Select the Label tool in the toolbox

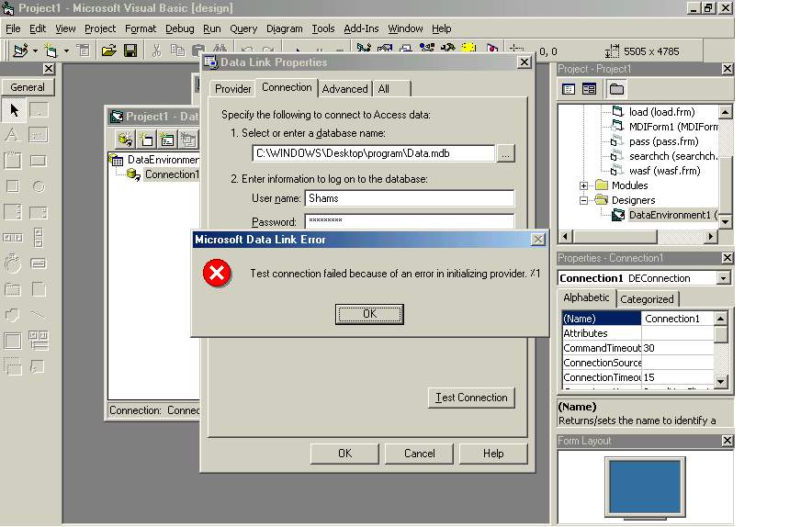click(13, 135)
